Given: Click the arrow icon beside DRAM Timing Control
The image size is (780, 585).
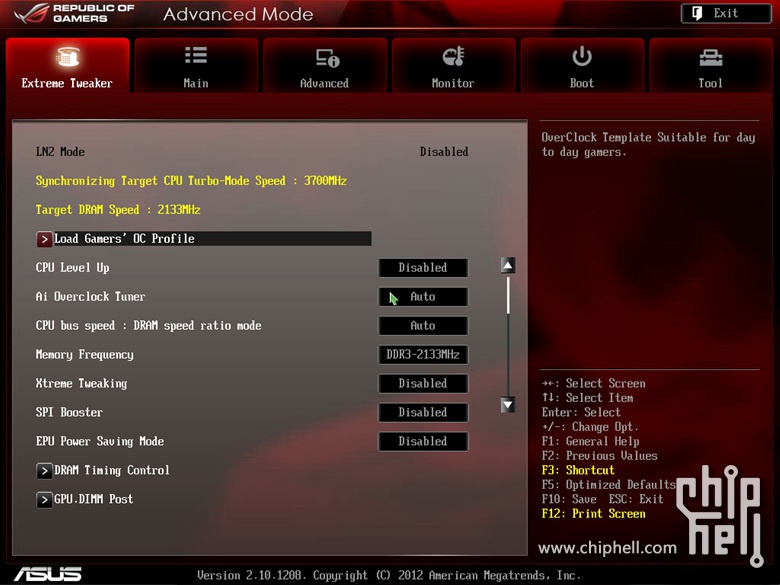Looking at the screenshot, I should [44, 471].
